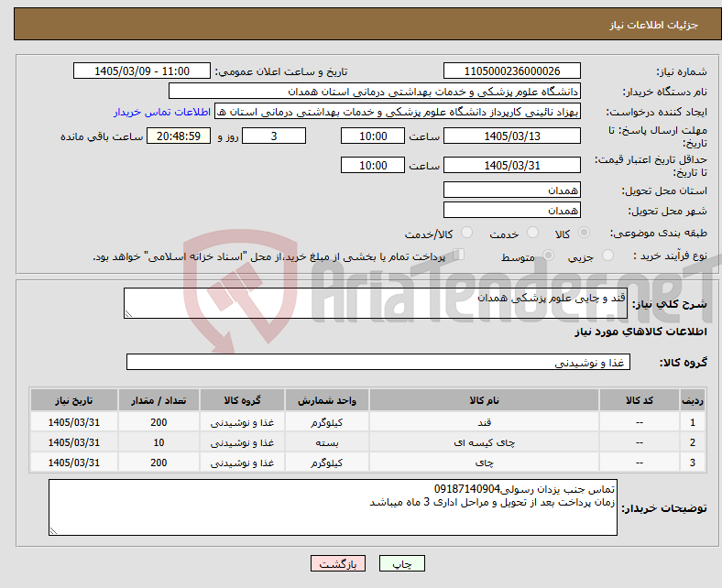Click the تعداد / مقدار column header

coord(159,400)
